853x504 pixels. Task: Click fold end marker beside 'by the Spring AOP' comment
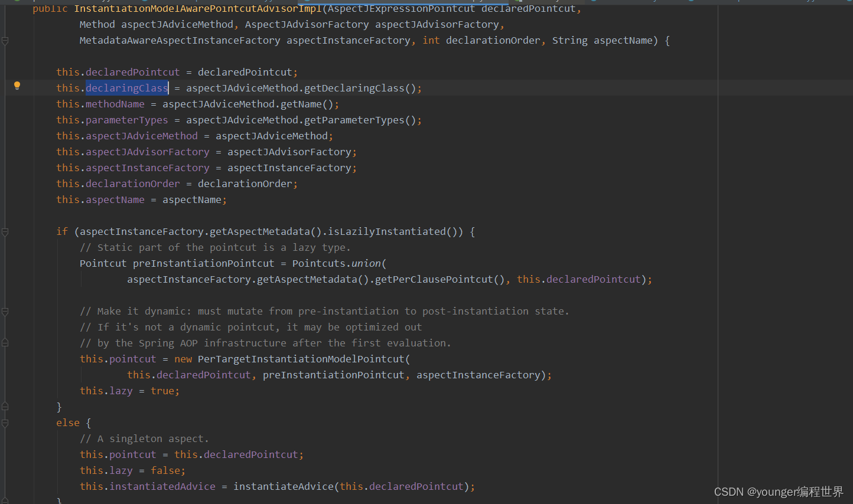click(5, 343)
